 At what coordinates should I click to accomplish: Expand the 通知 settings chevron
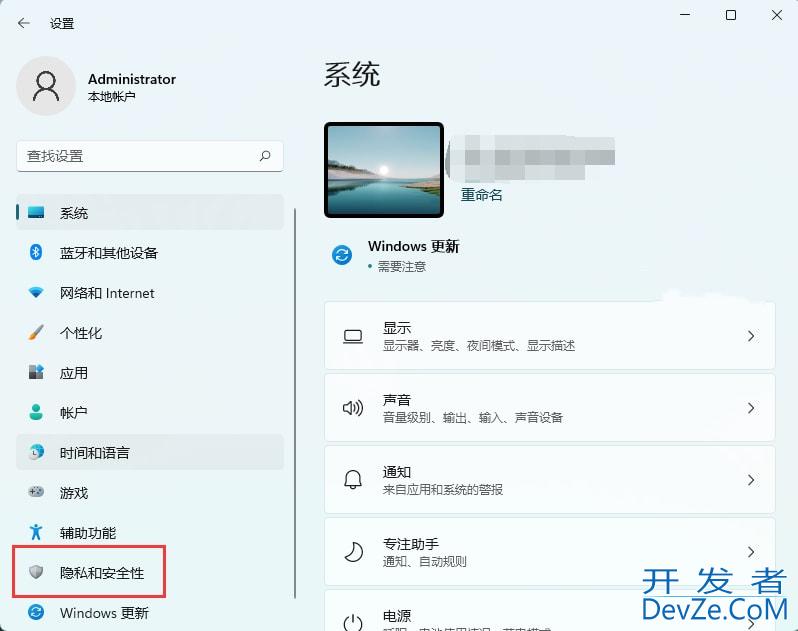751,480
